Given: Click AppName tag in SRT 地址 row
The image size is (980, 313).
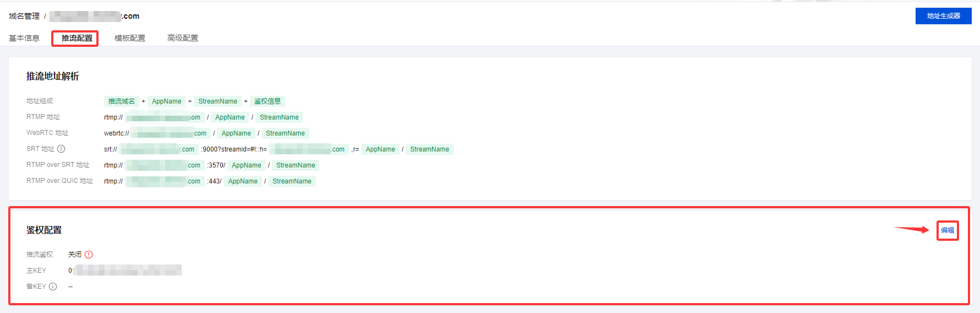Looking at the screenshot, I should (x=380, y=149).
